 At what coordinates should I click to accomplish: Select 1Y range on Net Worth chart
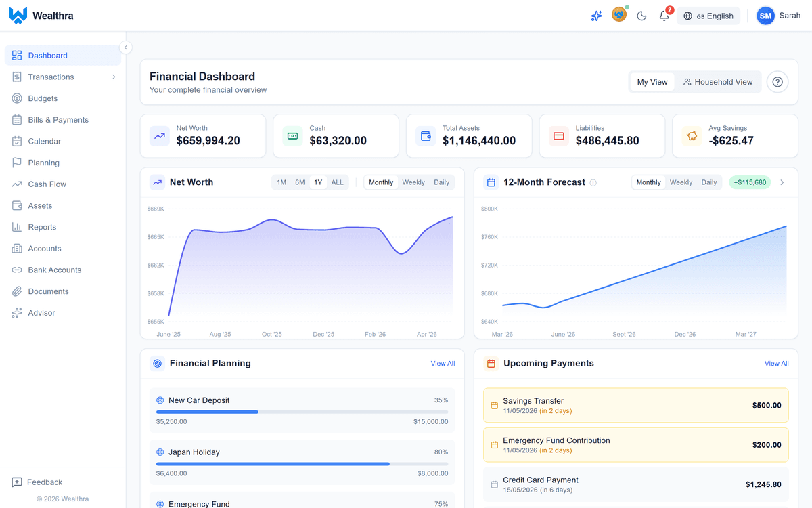click(x=318, y=182)
